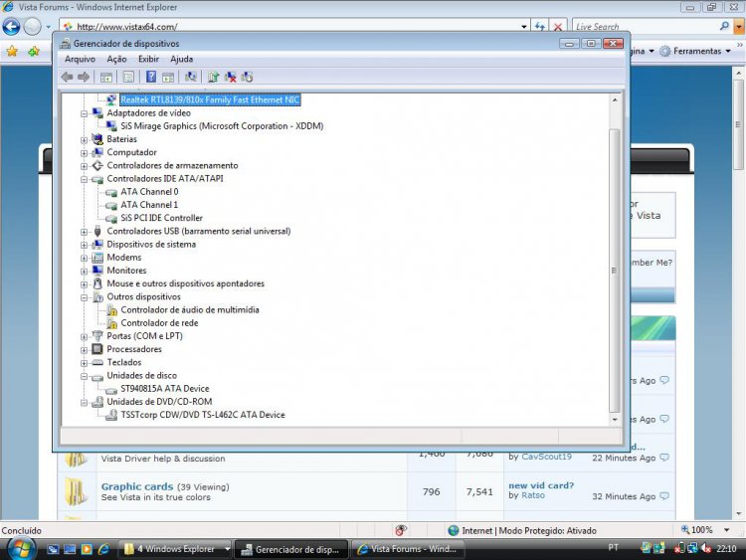Expand Controladores de armazenamento node
The height and width of the screenshot is (560, 746).
(x=85, y=166)
